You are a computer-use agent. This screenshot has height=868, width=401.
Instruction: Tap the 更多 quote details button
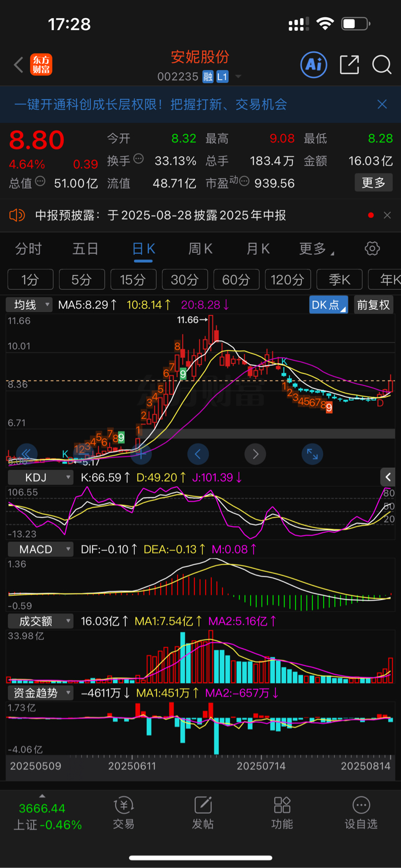coord(373,183)
